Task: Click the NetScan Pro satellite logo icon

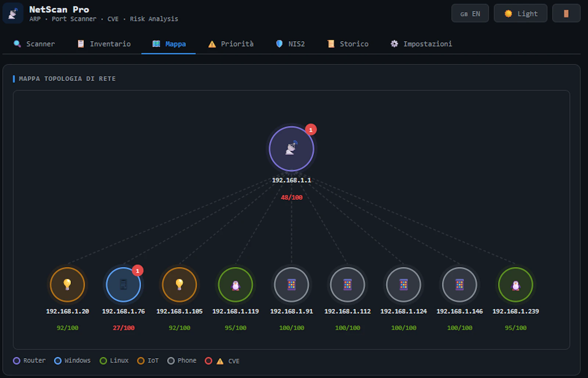Action: click(13, 13)
